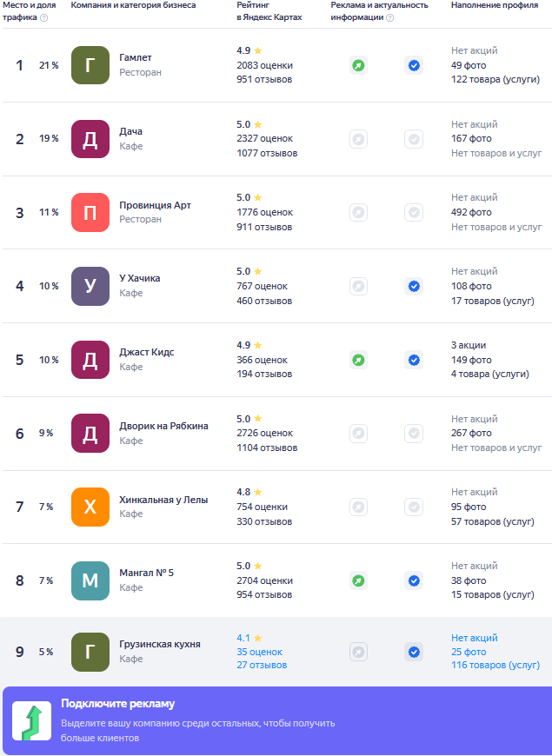Click the green arrow icon in the advertising banner
This screenshot has width=552, height=756.
[x=31, y=722]
